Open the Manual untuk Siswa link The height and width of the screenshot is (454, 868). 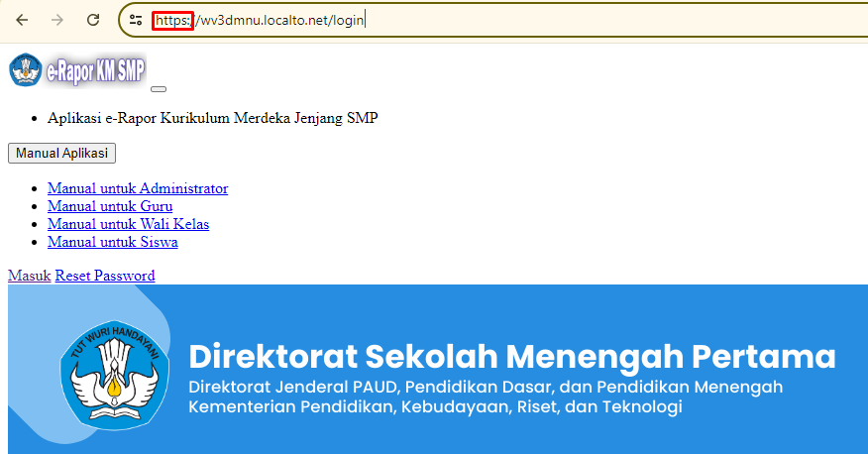[113, 242]
